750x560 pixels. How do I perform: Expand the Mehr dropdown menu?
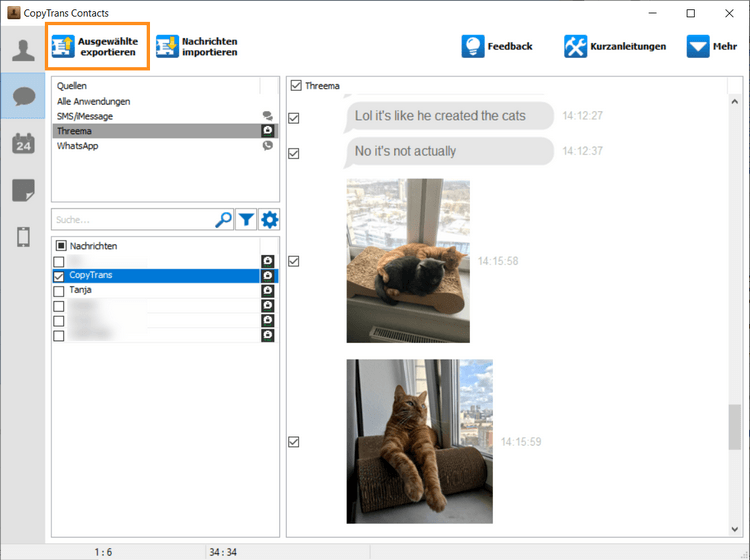point(712,46)
